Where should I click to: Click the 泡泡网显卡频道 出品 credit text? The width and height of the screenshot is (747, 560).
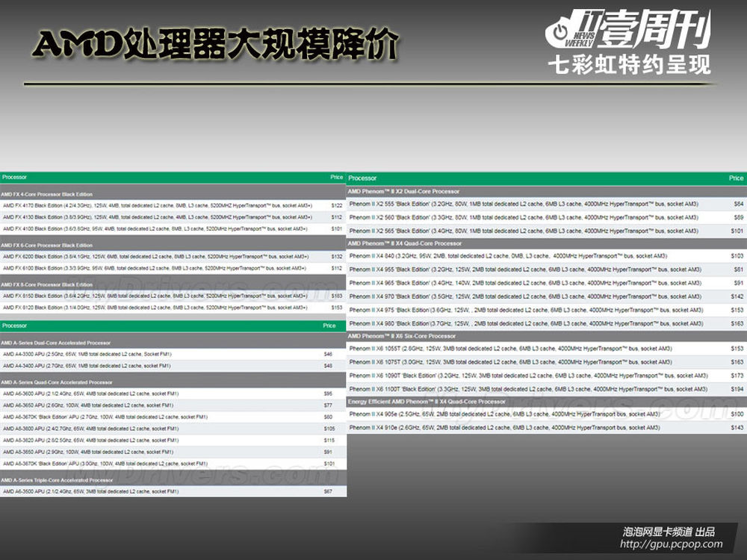click(x=669, y=532)
